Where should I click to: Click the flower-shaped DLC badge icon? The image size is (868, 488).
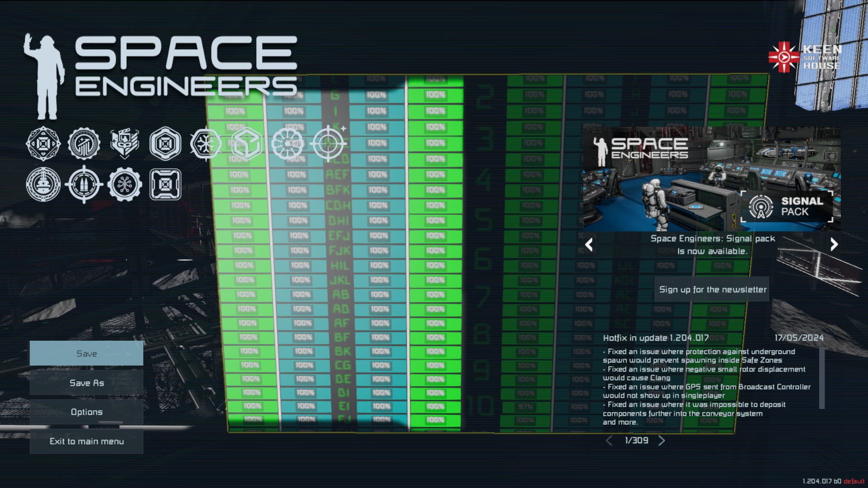288,144
